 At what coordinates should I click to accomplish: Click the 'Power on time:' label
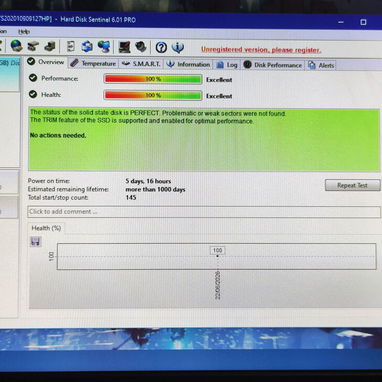tap(49, 181)
